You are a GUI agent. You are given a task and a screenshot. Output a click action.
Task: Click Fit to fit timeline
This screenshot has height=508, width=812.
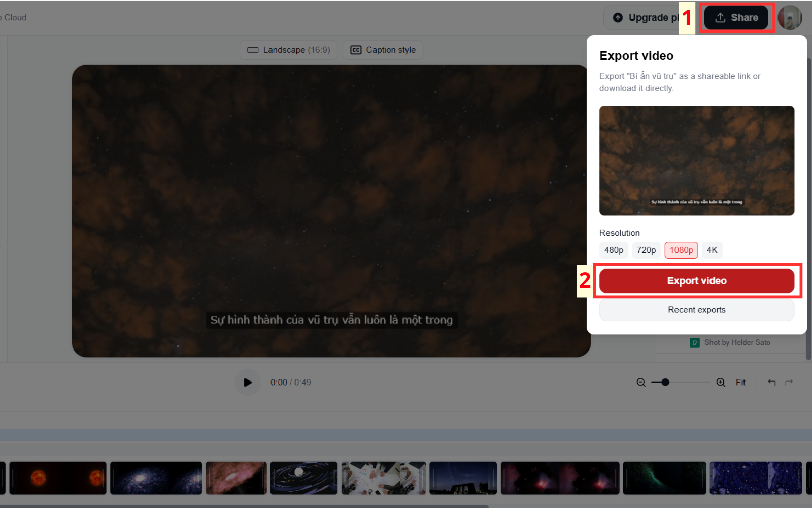point(740,383)
